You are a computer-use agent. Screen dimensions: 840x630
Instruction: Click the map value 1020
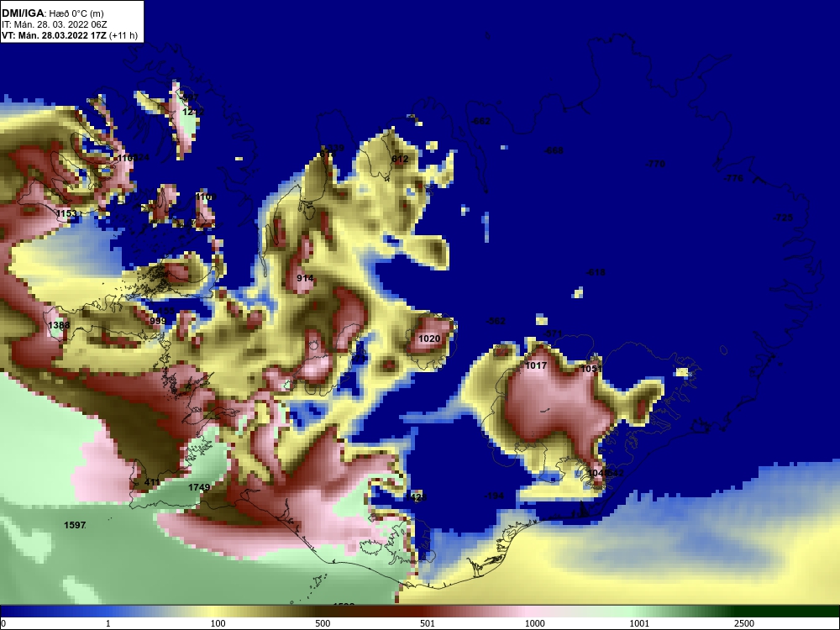(x=429, y=339)
